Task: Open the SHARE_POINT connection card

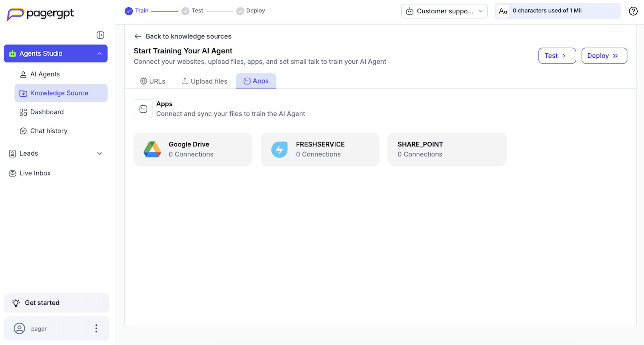Action: coord(447,149)
